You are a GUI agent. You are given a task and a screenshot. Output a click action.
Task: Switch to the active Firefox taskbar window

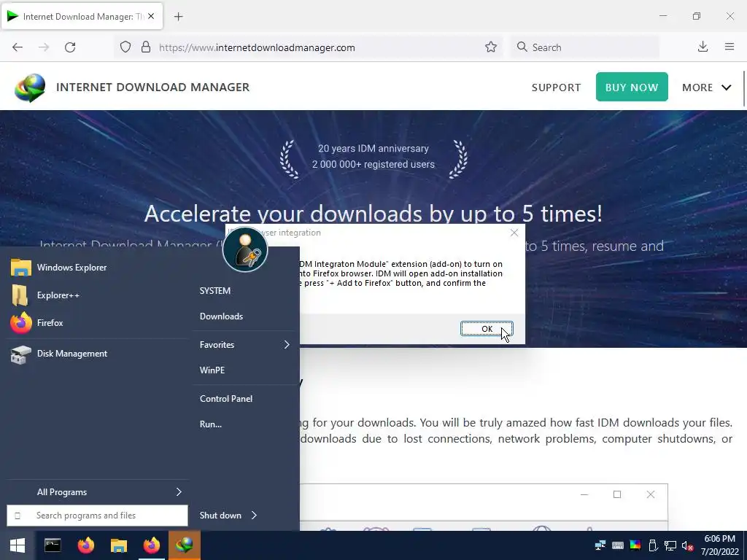tap(152, 545)
